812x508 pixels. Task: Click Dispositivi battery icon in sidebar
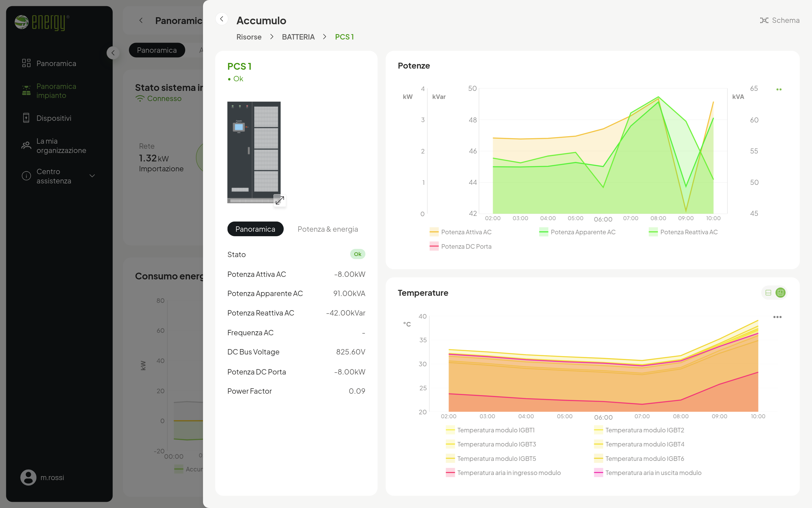[x=26, y=118]
